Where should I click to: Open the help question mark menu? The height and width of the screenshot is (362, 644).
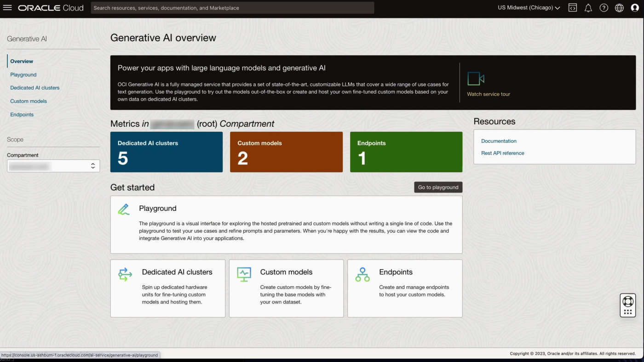pos(604,8)
